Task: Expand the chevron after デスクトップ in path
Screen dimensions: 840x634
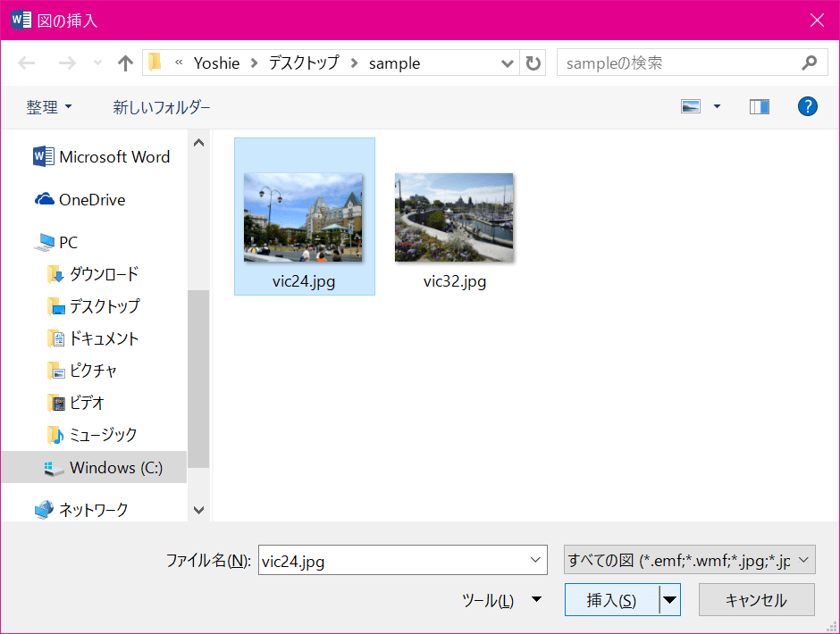Action: click(x=354, y=63)
